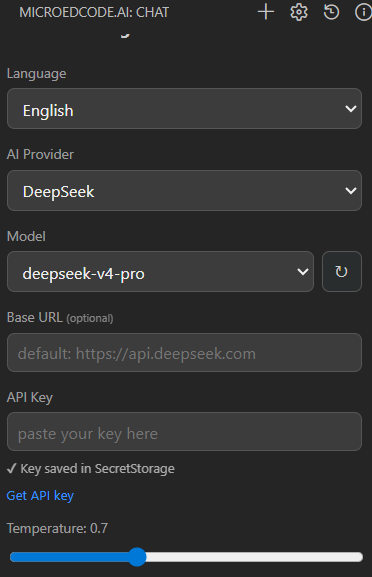Click the Temperature slider handle
The image size is (372, 577).
pyautogui.click(x=137, y=557)
